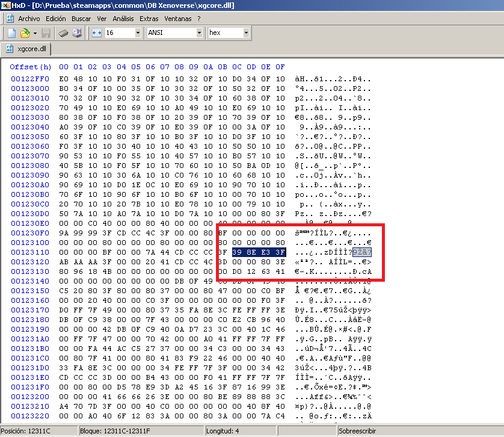The image size is (504, 437).
Task: Open the ? help menu
Action: (199, 19)
